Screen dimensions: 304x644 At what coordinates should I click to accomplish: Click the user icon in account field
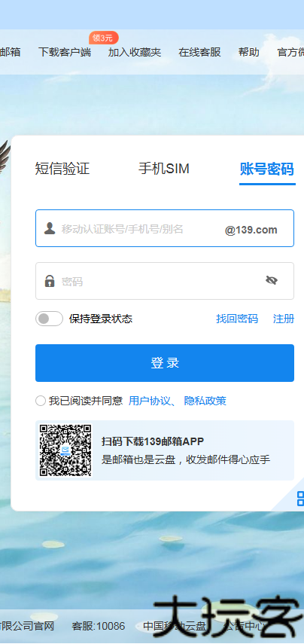pyautogui.click(x=50, y=228)
